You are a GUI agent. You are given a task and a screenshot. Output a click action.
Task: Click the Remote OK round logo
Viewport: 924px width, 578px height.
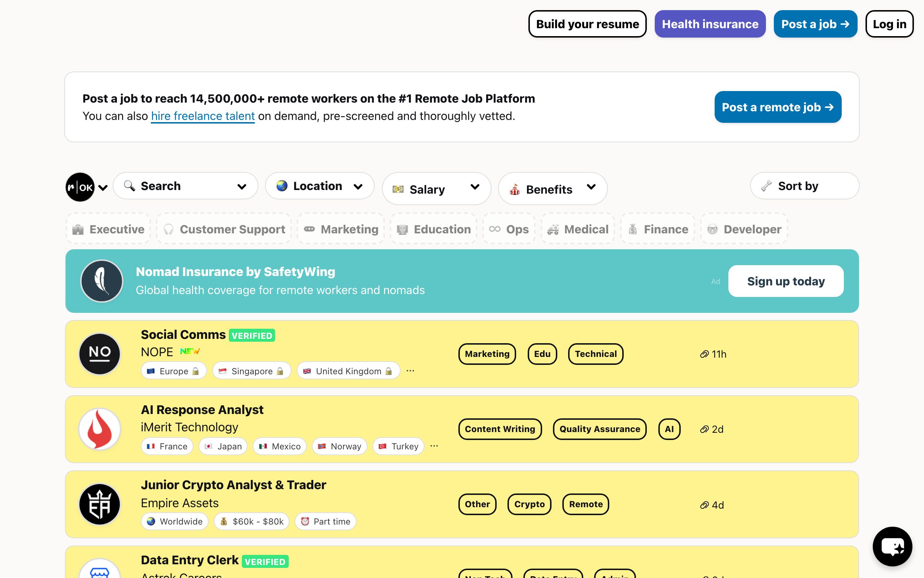(x=80, y=187)
